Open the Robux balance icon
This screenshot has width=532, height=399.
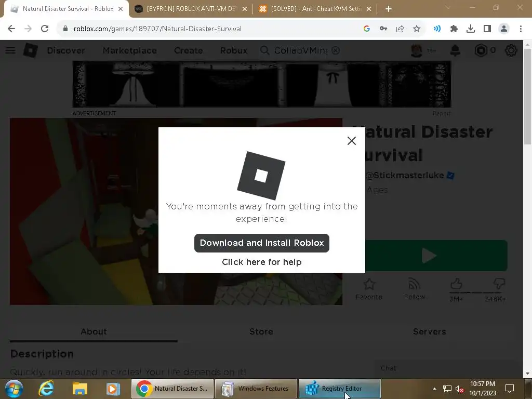point(481,50)
